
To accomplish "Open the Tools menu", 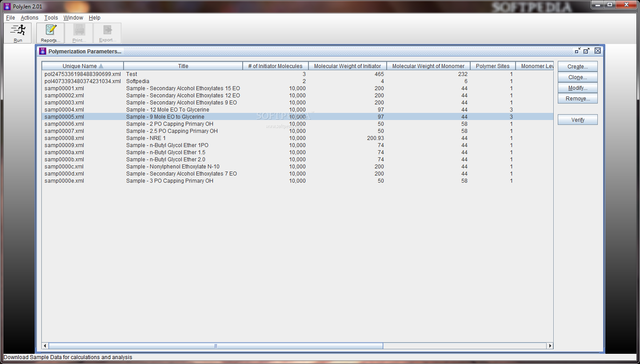I will [51, 18].
